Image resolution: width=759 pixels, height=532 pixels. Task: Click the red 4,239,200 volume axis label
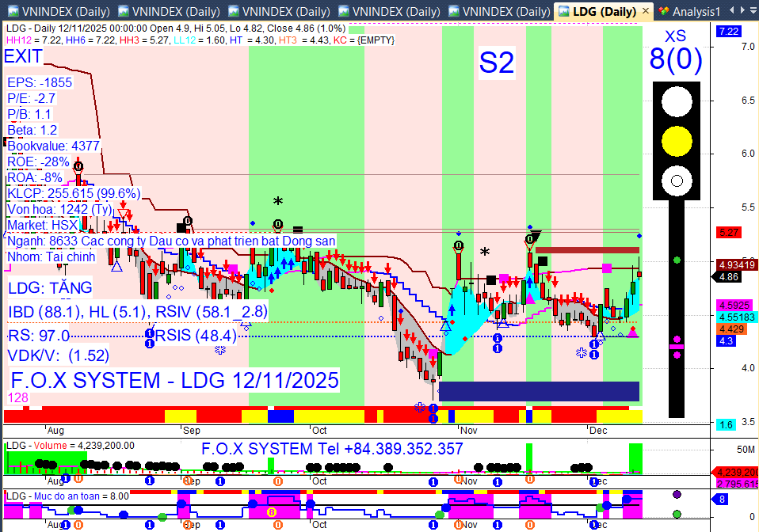[738, 473]
